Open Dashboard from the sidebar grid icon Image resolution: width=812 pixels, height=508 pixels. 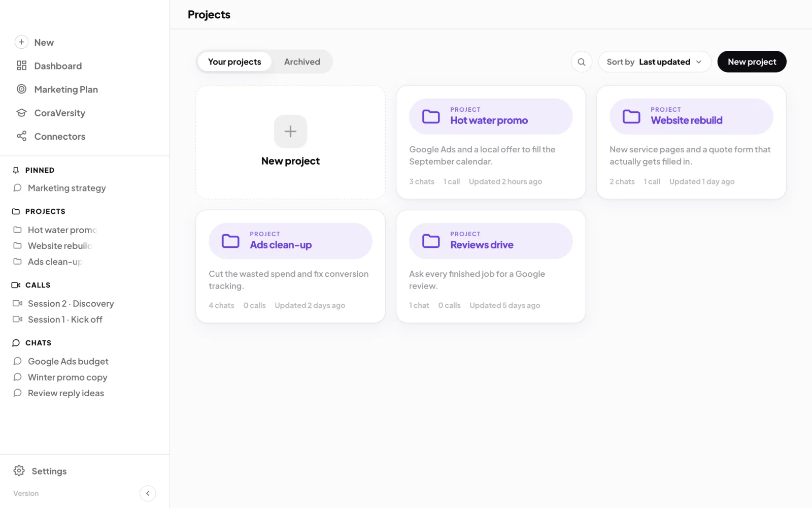[21, 66]
